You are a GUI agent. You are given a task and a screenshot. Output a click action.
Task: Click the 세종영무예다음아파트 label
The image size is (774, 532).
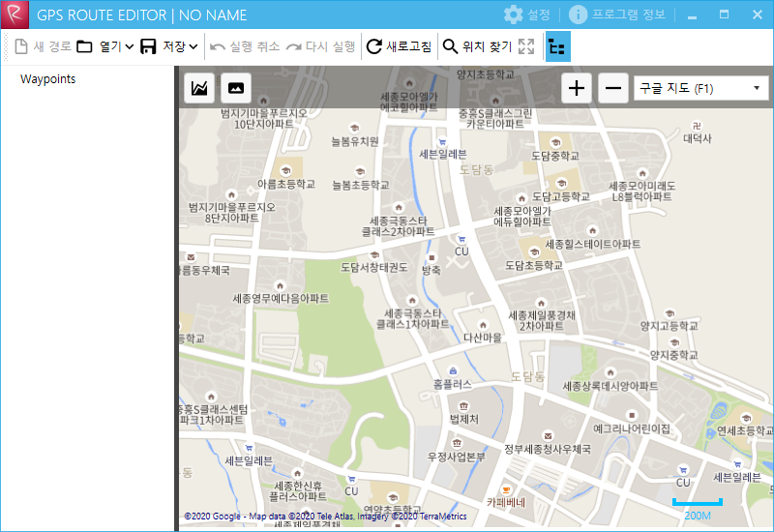point(281,298)
